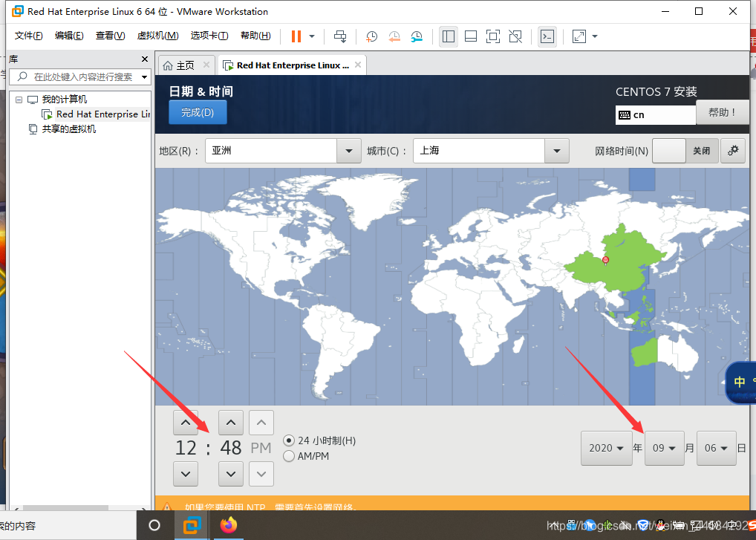Collapse the 我的计算机 tree node
The image size is (756, 540).
click(19, 100)
